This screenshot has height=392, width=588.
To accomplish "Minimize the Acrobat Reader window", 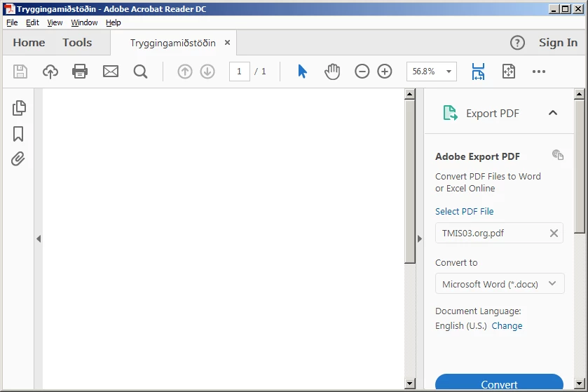I will click(x=553, y=9).
